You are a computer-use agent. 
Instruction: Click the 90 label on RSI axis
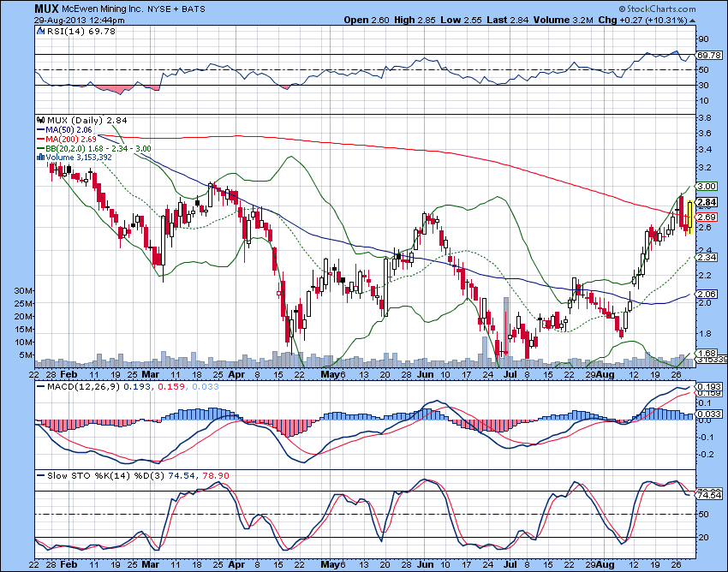pyautogui.click(x=703, y=39)
